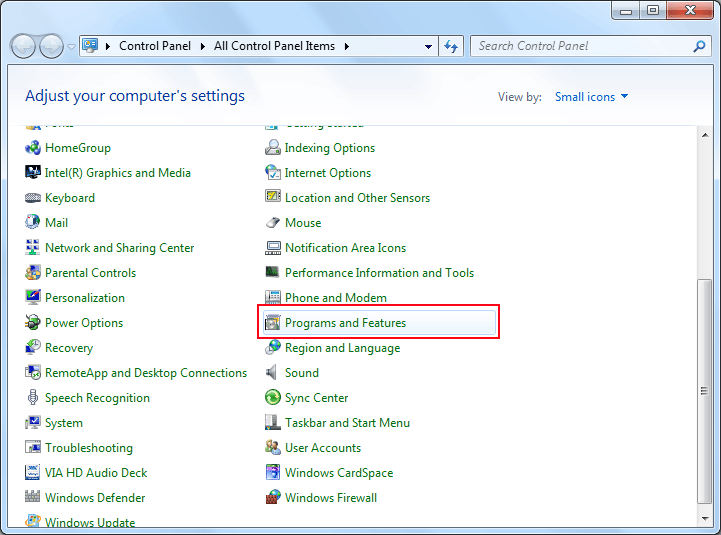The height and width of the screenshot is (535, 721).
Task: Click the Programs and Features icon
Action: point(273,323)
